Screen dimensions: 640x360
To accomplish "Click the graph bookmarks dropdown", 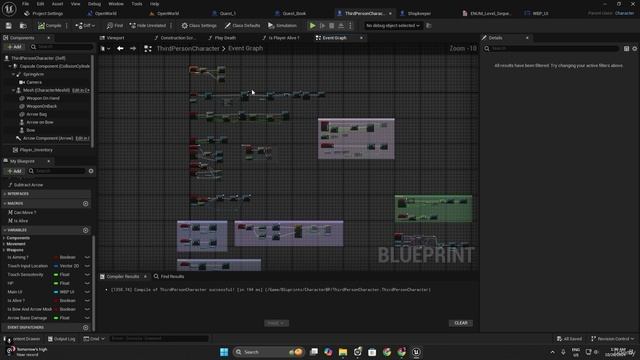I will [105, 49].
